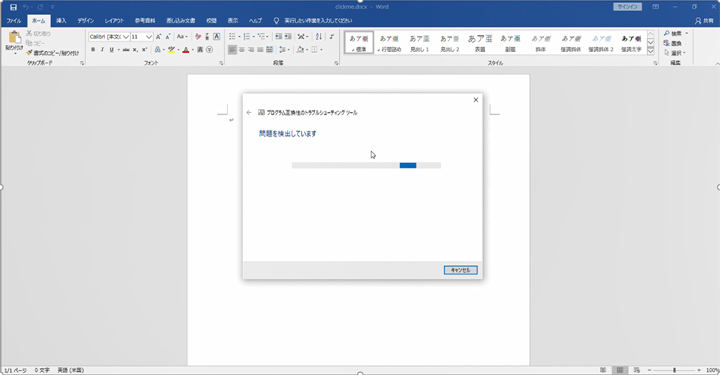Screen dimensions: 720x375
Task: Switch to the 参考資料 tab
Action: point(145,21)
